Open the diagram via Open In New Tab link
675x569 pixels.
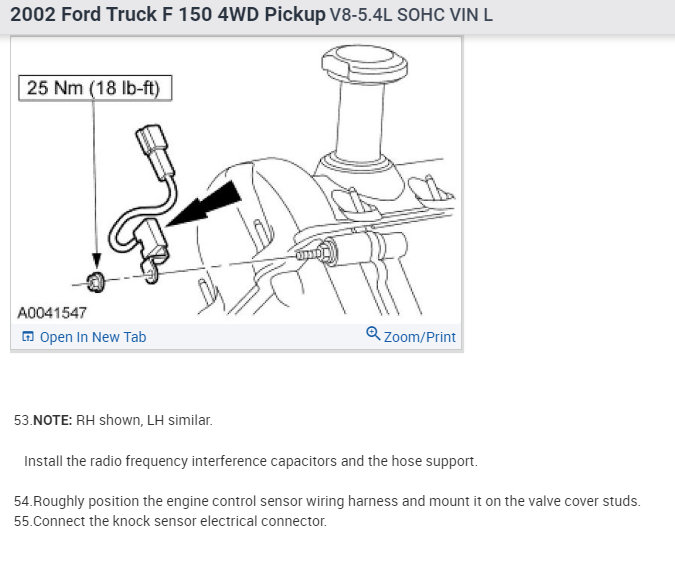pos(93,337)
